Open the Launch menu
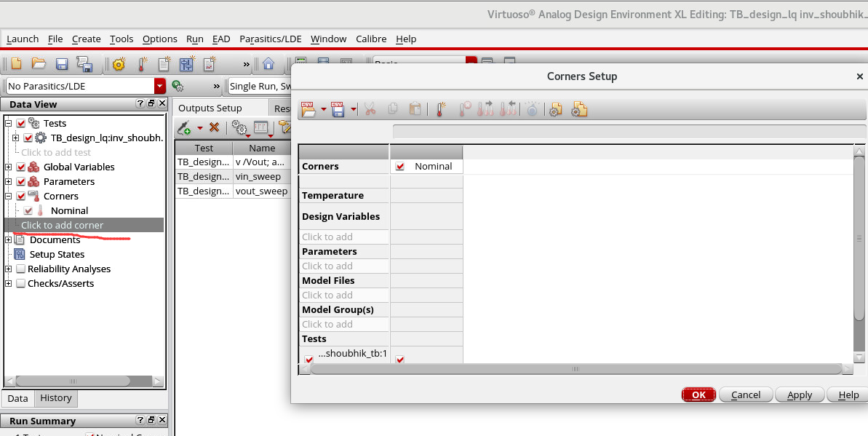868x436 pixels. coord(23,39)
